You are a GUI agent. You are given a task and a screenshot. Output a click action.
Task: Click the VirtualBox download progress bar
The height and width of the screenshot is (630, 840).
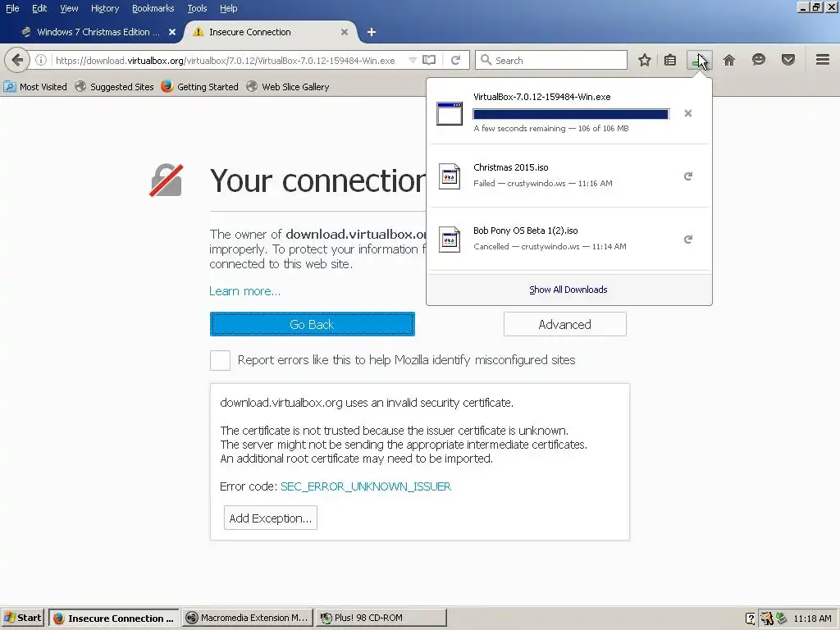pyautogui.click(x=571, y=114)
